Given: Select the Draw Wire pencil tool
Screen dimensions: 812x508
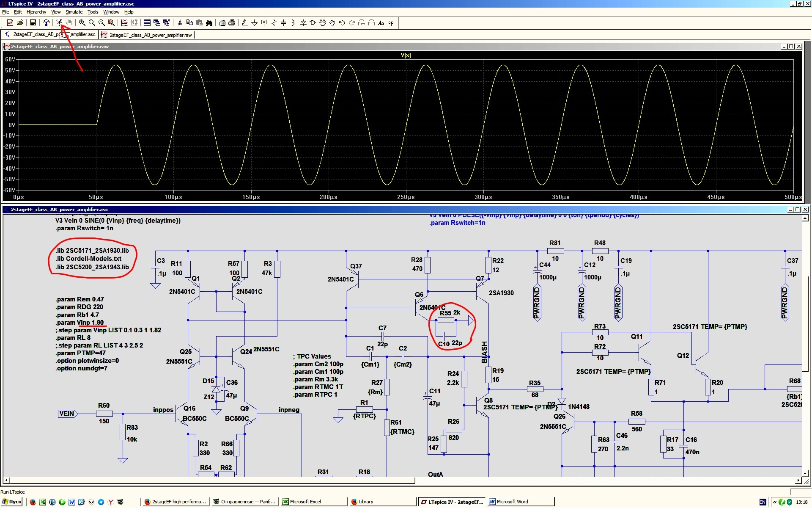Looking at the screenshot, I should point(244,22).
